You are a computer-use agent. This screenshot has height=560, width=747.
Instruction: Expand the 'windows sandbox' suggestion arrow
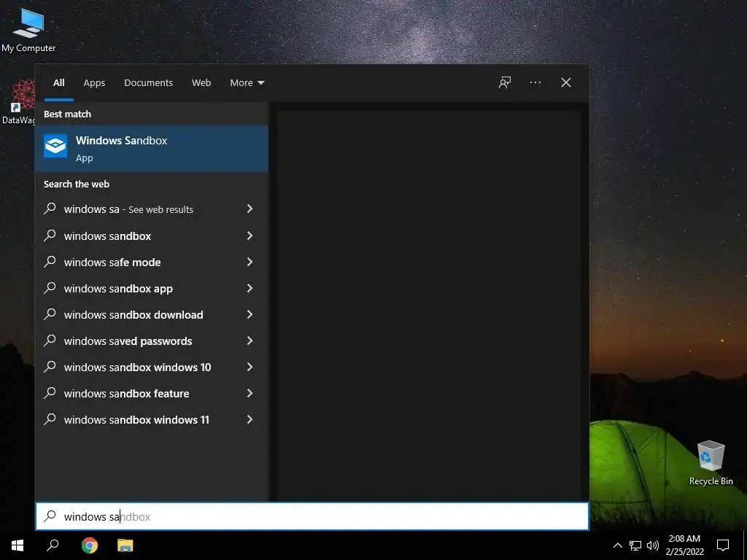pyautogui.click(x=249, y=236)
